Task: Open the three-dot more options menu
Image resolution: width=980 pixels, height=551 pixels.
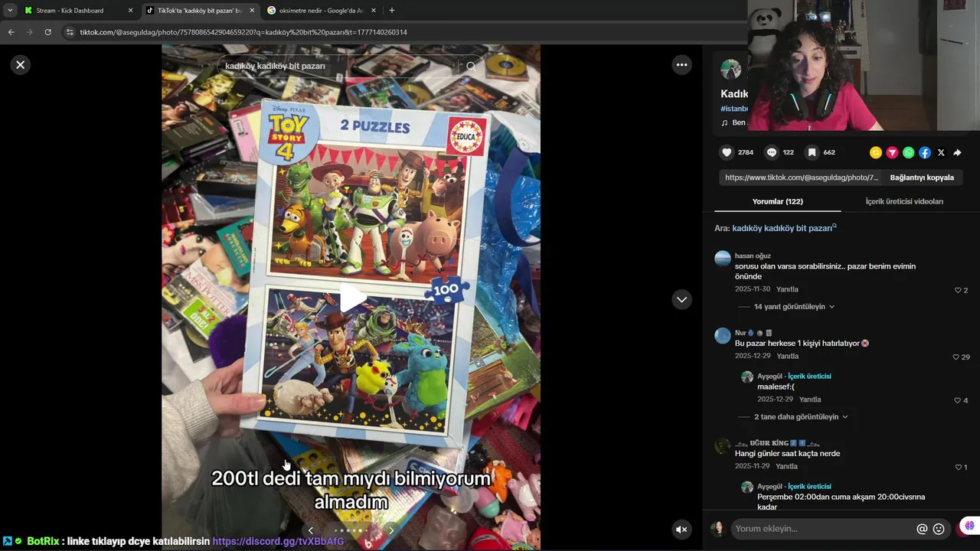Action: pos(681,65)
